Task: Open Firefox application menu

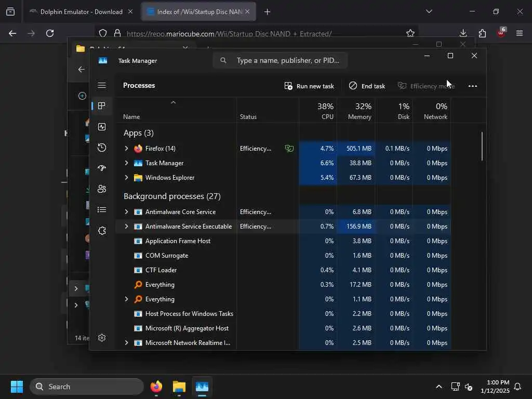Action: (520, 33)
